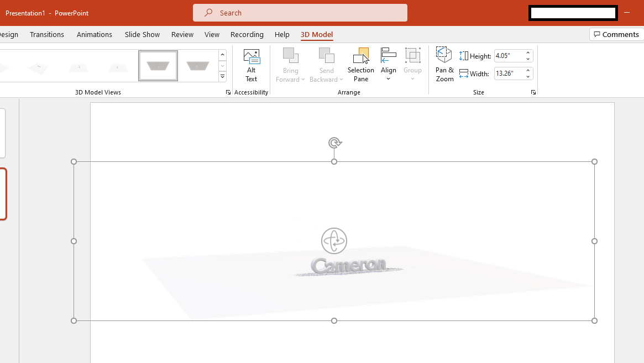Open Size dialog launcher
The width and height of the screenshot is (644, 363).
(x=533, y=92)
